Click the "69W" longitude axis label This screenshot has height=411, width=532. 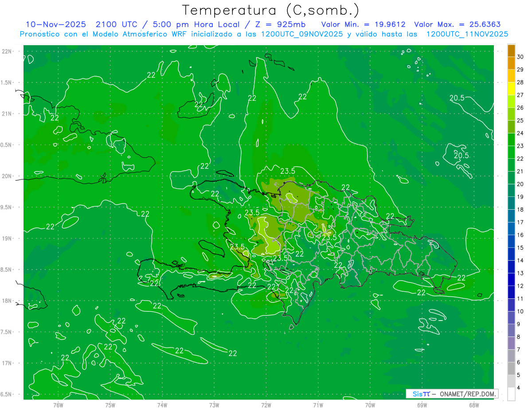pos(422,405)
